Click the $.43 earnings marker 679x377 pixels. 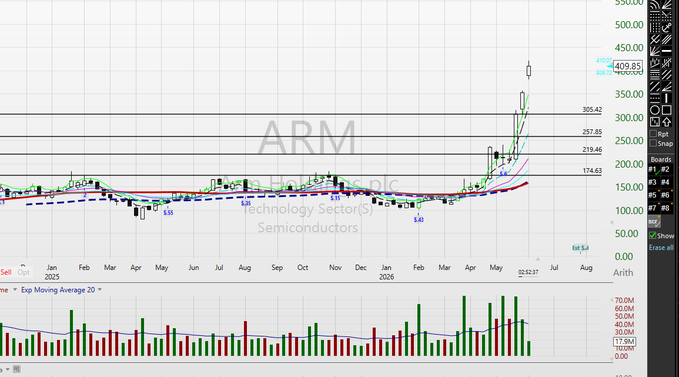coord(418,219)
